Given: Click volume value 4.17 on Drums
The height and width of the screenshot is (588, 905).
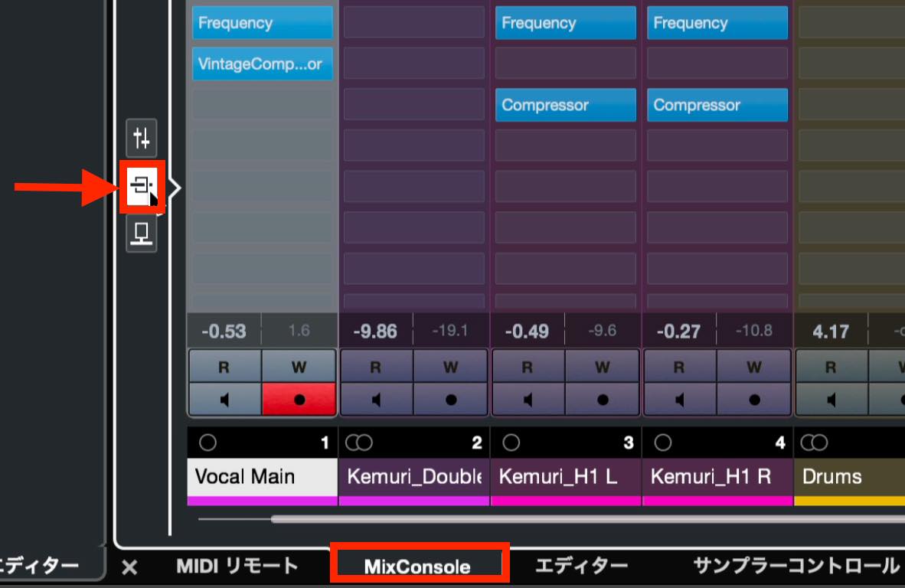Looking at the screenshot, I should click(x=831, y=332).
